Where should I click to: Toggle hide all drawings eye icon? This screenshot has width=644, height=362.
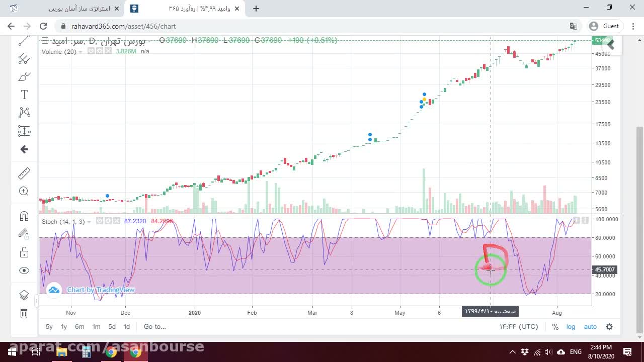coord(24,270)
